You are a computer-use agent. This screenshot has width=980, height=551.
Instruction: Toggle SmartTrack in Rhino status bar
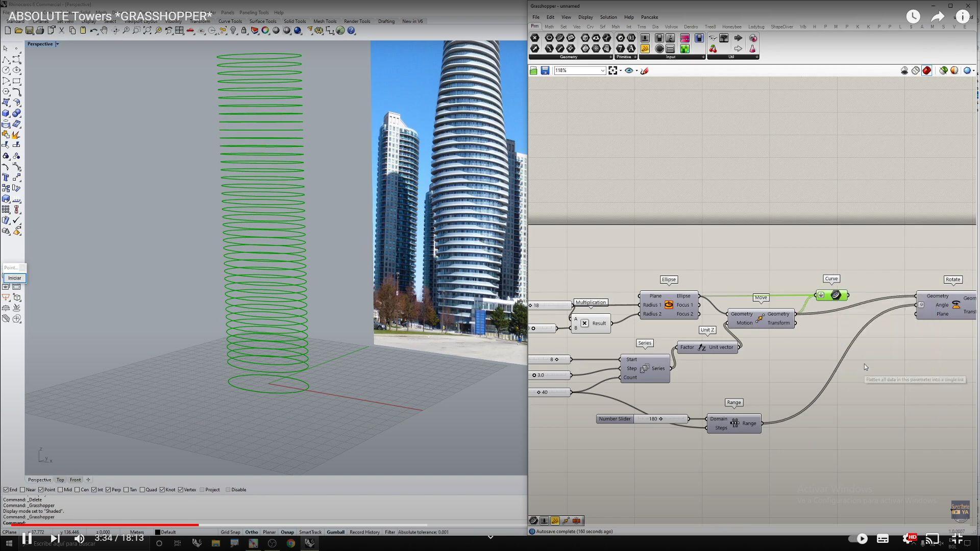310,532
